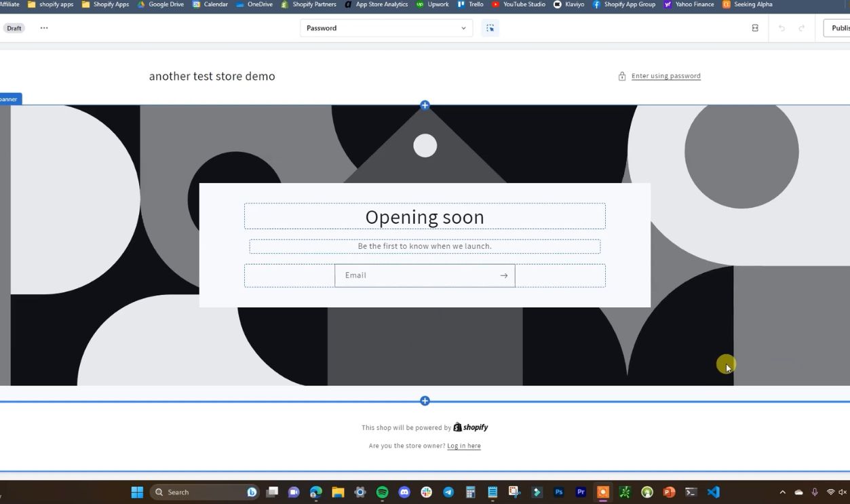
Task: Click the redo arrow icon
Action: (800, 28)
